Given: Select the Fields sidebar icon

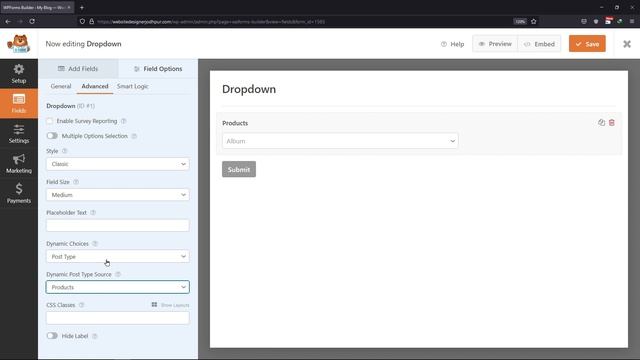Looking at the screenshot, I should (19, 104).
